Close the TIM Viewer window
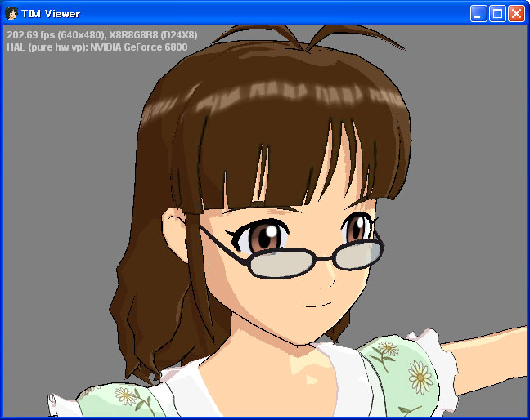The image size is (530, 420). pos(516,14)
